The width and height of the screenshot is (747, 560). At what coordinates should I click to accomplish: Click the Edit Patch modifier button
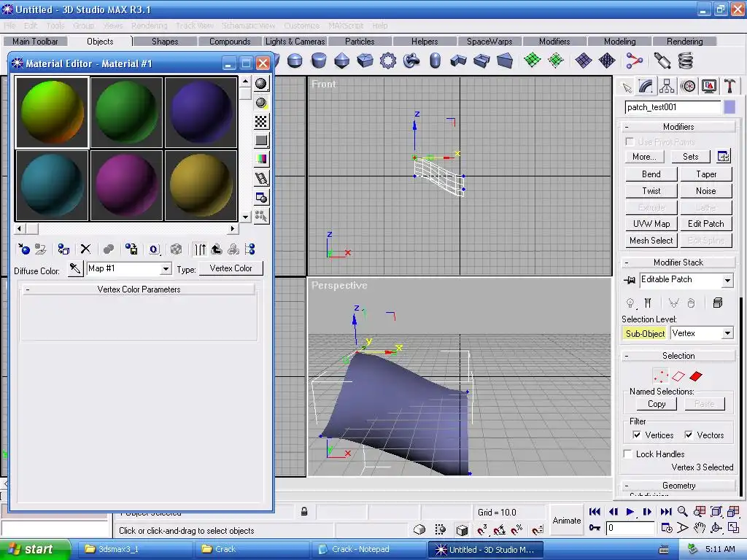(x=706, y=224)
